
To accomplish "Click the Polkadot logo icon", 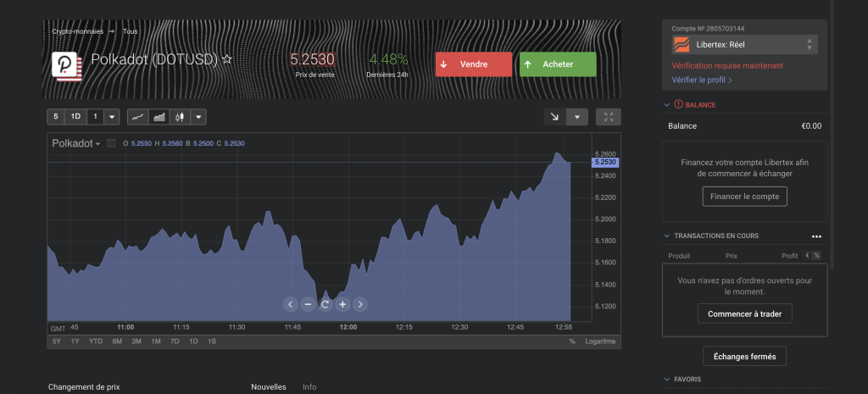I will click(66, 67).
